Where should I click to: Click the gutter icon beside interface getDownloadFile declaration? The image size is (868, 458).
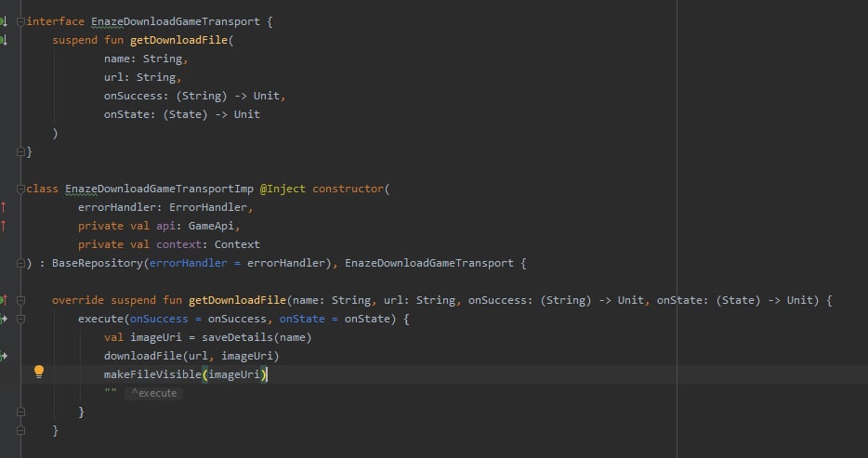3,40
